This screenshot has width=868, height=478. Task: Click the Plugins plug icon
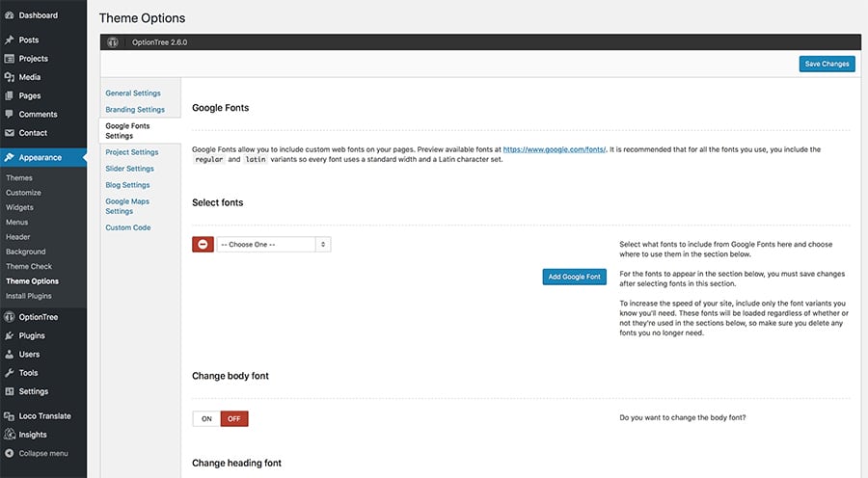[10, 335]
